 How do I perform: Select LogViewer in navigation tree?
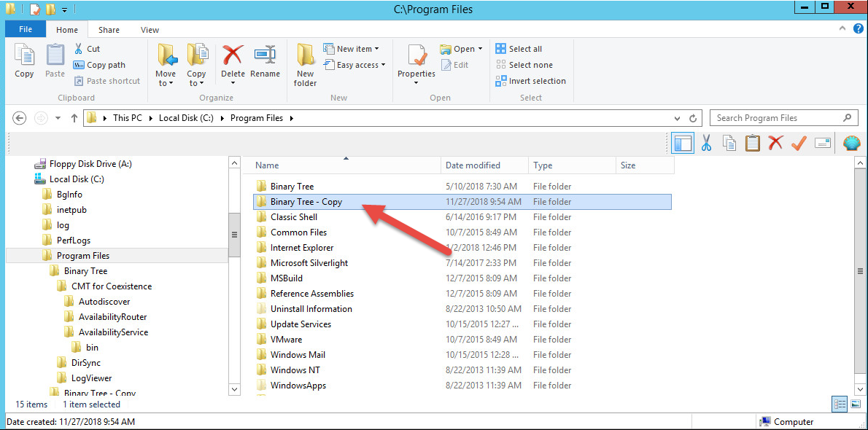coord(84,378)
